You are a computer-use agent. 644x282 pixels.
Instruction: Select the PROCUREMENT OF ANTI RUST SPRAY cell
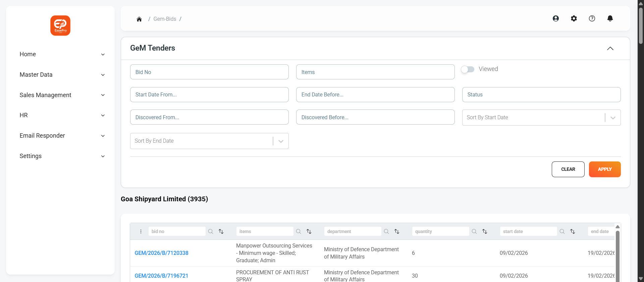[x=272, y=276]
